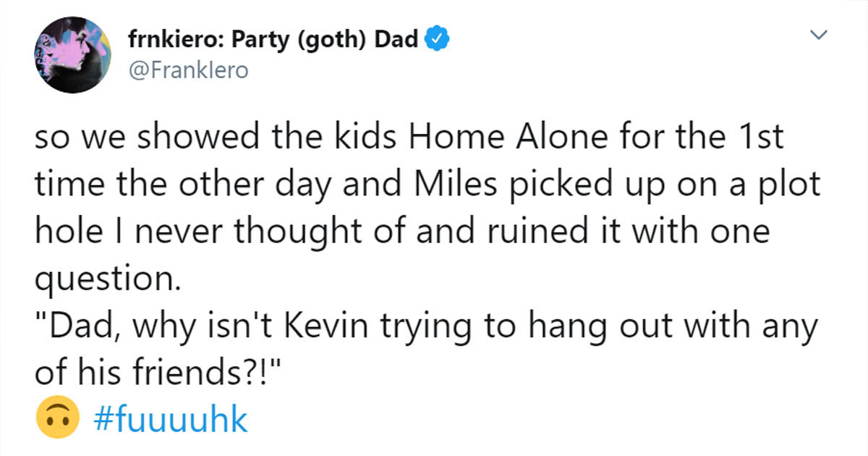The height and width of the screenshot is (456, 868).
Task: Open the caret menu in the top right corner
Action: [x=818, y=34]
